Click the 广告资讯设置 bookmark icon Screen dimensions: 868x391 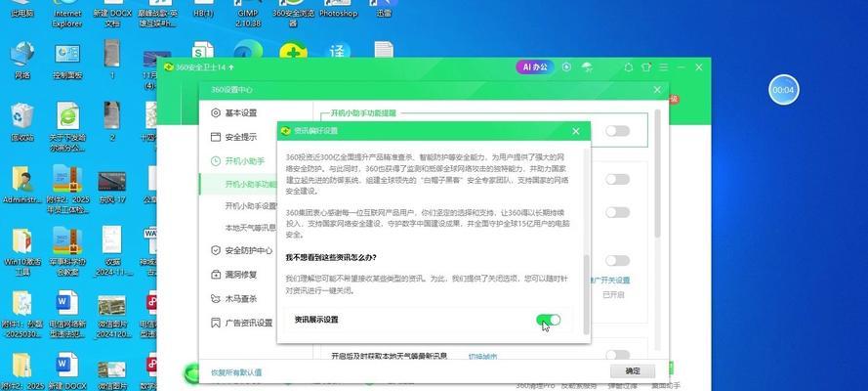coord(216,323)
